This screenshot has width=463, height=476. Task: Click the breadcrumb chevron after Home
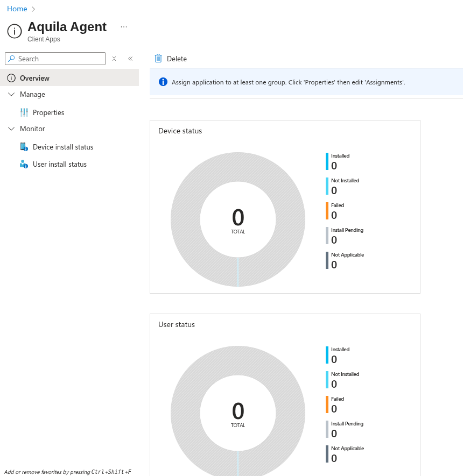click(x=33, y=9)
